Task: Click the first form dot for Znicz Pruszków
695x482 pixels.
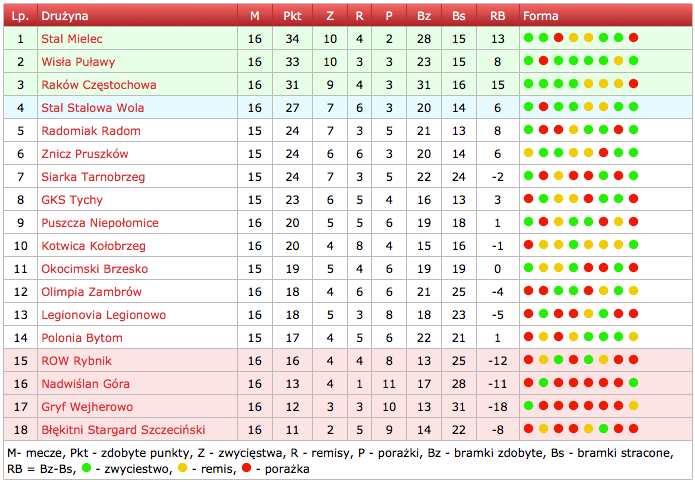Action: (529, 154)
